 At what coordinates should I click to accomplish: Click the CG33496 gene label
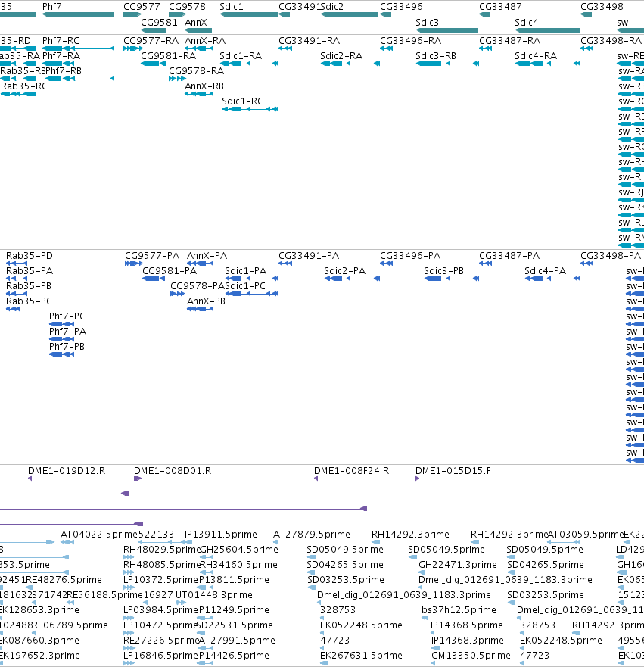401,7
